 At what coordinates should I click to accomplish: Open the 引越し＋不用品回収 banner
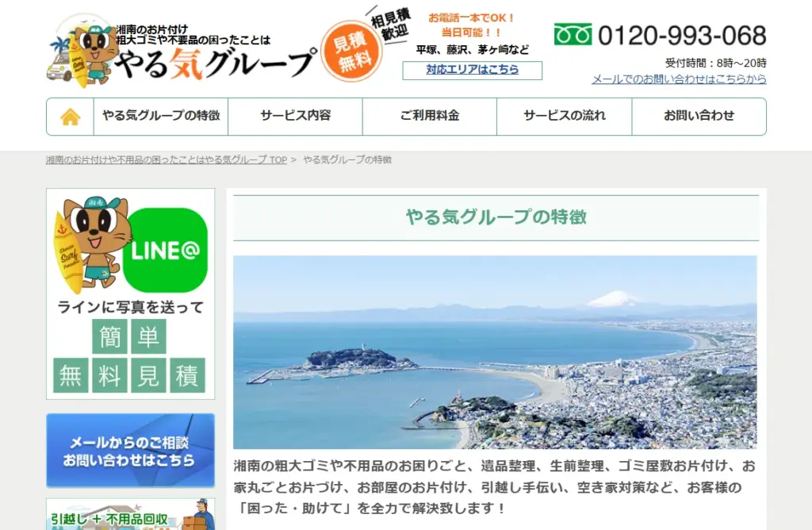tap(130, 515)
